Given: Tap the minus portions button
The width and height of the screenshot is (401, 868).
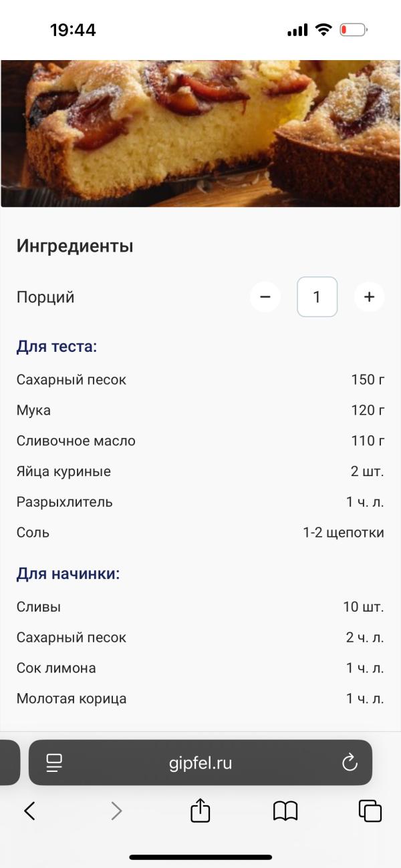Looking at the screenshot, I should pyautogui.click(x=265, y=296).
